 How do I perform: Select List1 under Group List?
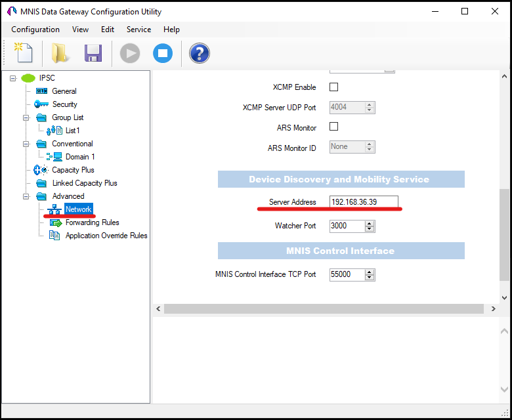(72, 131)
